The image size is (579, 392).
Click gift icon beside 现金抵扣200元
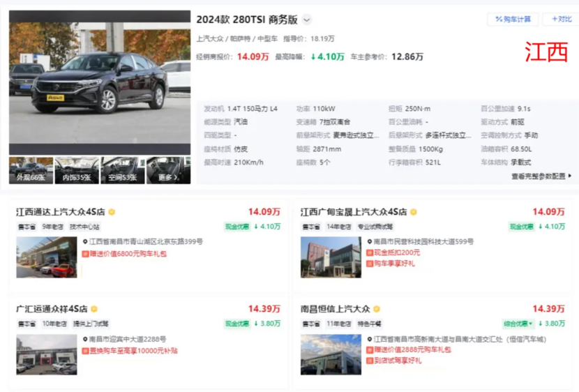point(370,252)
